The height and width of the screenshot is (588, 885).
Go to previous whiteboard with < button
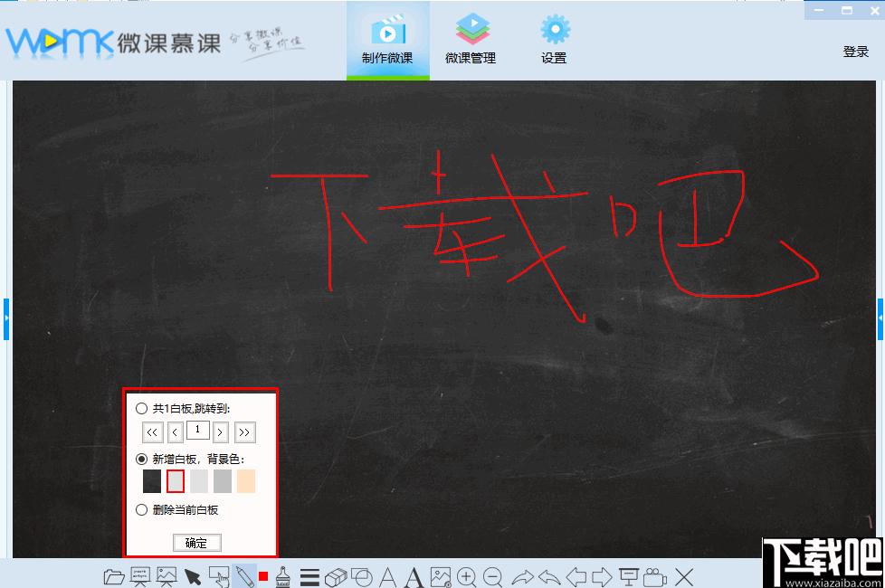(x=175, y=432)
